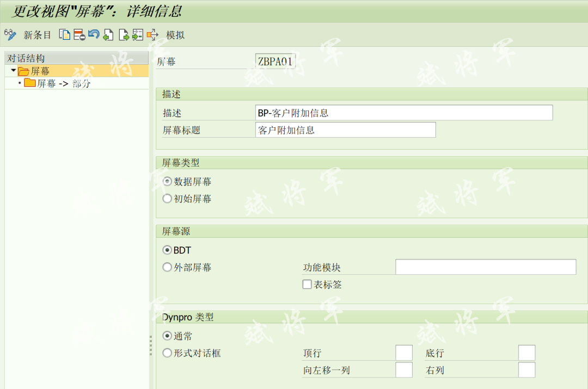Select the 形式对话框 radio button
588x389 pixels.
(x=167, y=353)
